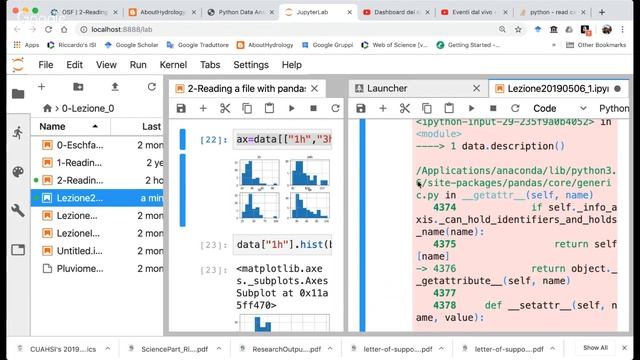Run the cell in the Lezione20190506_1 notebook
The image size is (640, 360).
coord(471,108)
